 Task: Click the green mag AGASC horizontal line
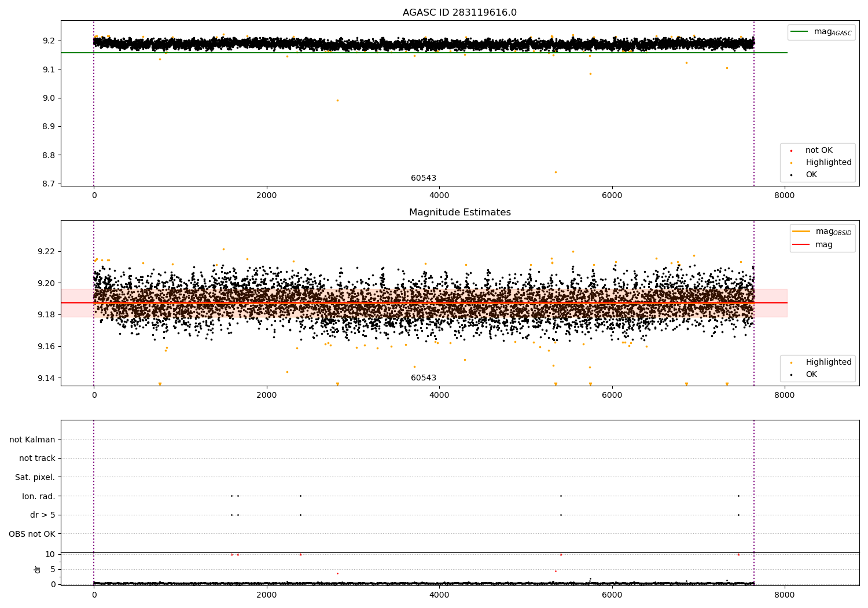(424, 53)
